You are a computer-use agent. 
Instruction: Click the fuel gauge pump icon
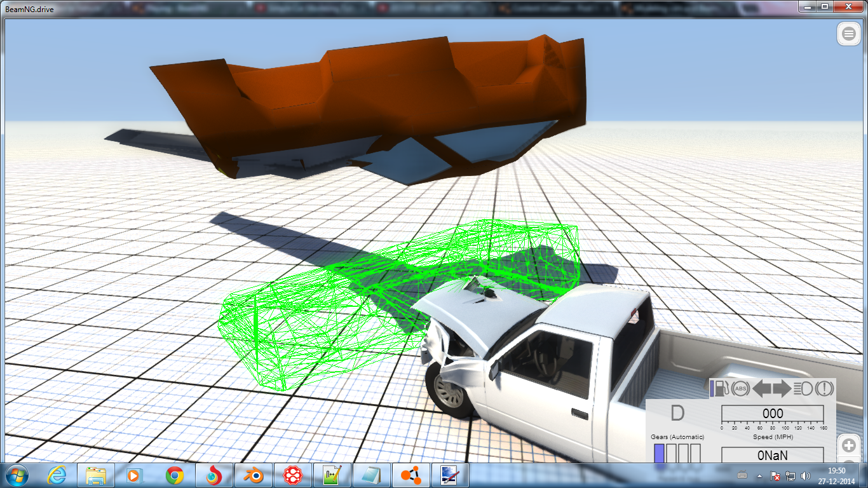(721, 388)
